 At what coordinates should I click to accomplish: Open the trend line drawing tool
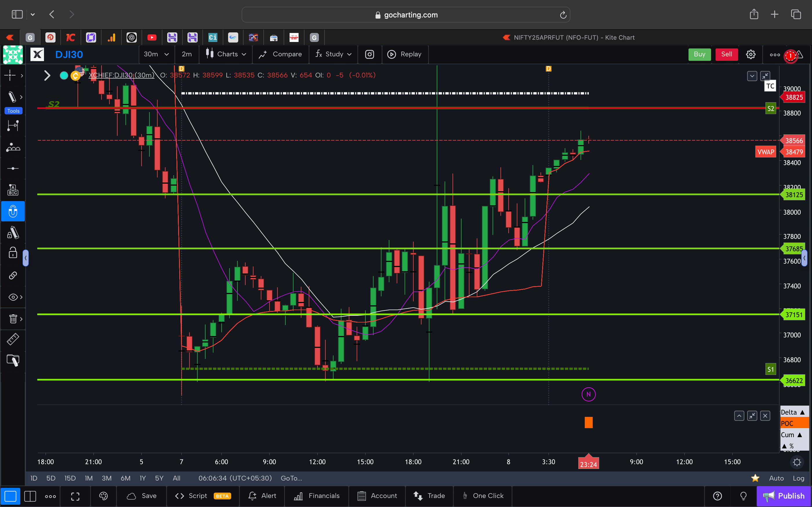pos(12,96)
